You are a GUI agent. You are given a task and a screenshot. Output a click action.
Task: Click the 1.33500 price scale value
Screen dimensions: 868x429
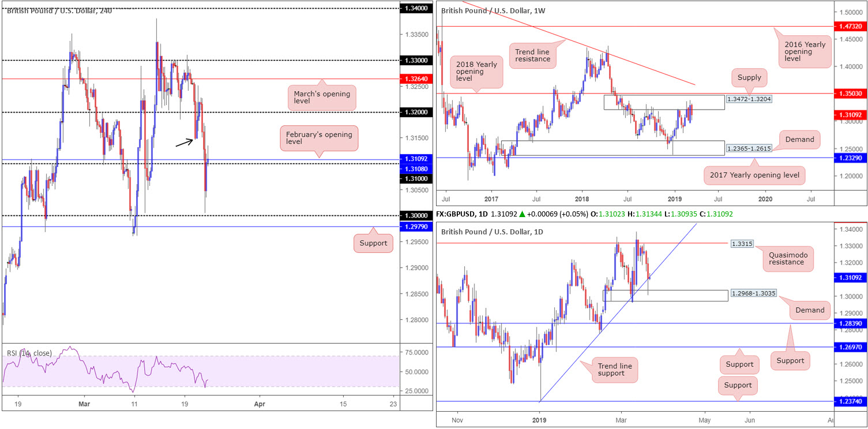coord(416,34)
